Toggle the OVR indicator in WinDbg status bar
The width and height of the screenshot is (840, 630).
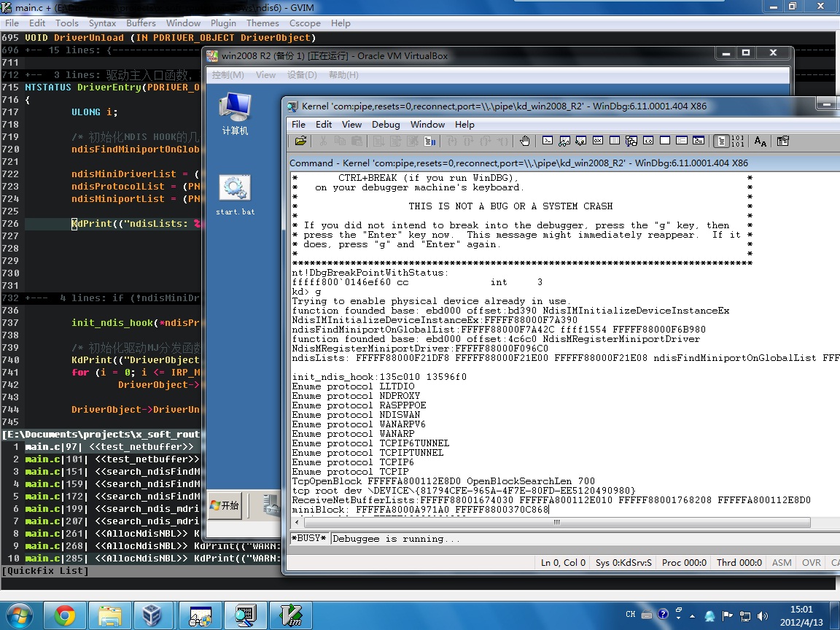click(x=811, y=562)
